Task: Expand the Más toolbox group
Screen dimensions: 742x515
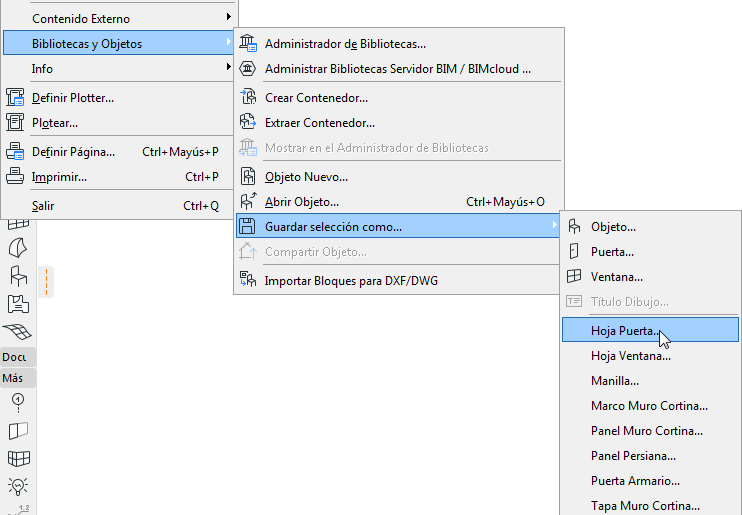Action: [x=18, y=378]
